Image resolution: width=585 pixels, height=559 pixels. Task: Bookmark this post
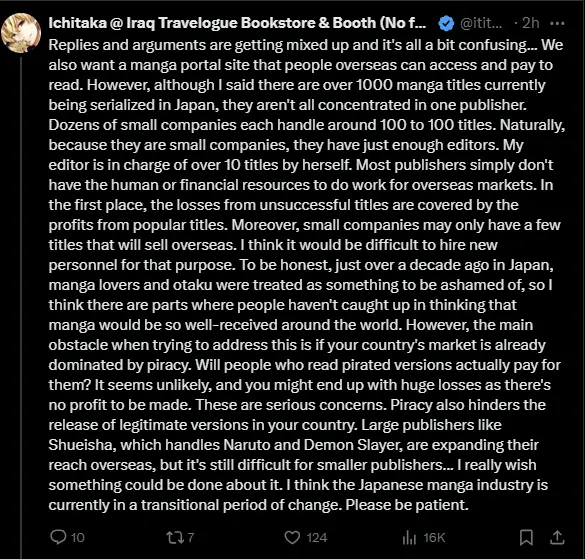click(x=526, y=537)
